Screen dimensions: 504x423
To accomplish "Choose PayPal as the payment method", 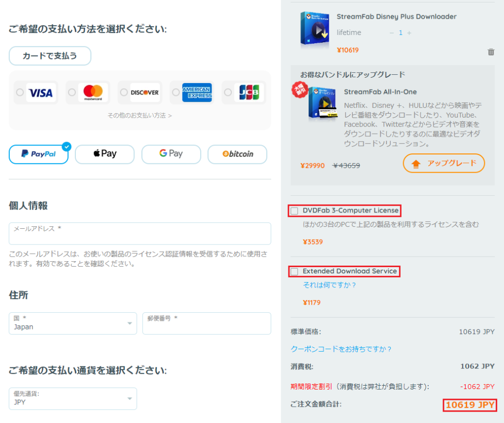I will point(38,154).
